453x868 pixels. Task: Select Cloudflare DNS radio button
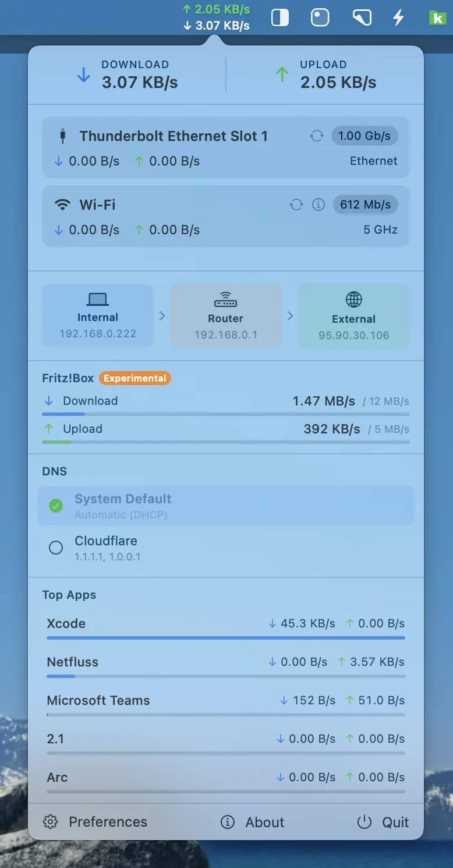56,548
